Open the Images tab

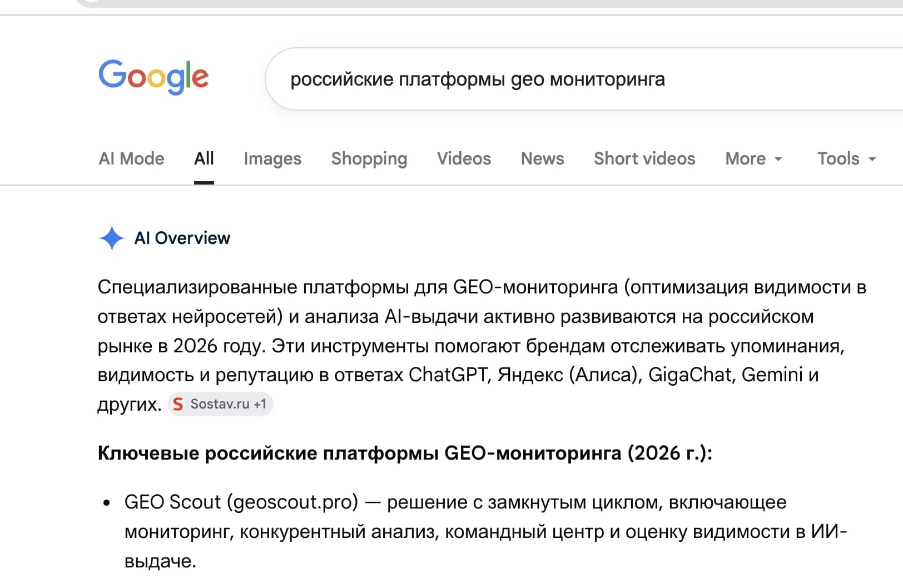point(272,159)
